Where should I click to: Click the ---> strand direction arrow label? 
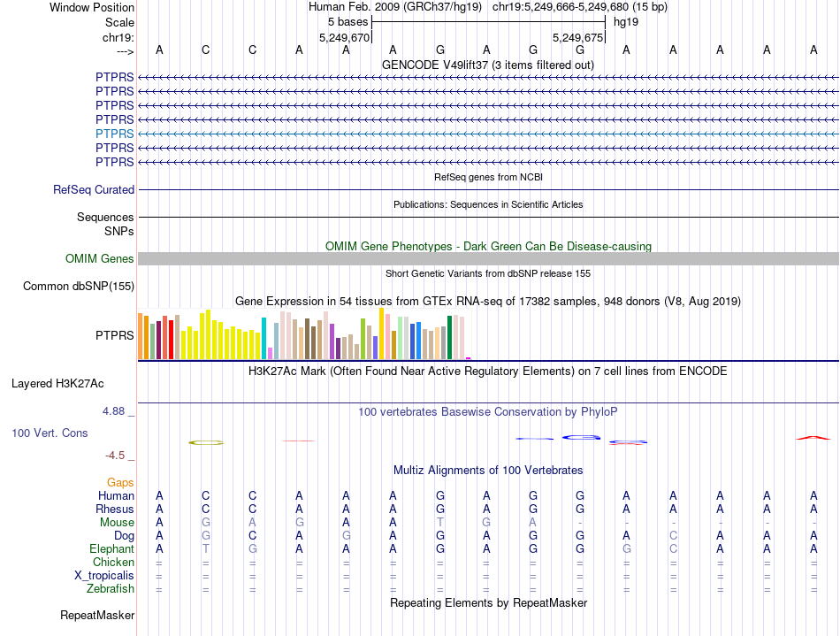pos(125,51)
